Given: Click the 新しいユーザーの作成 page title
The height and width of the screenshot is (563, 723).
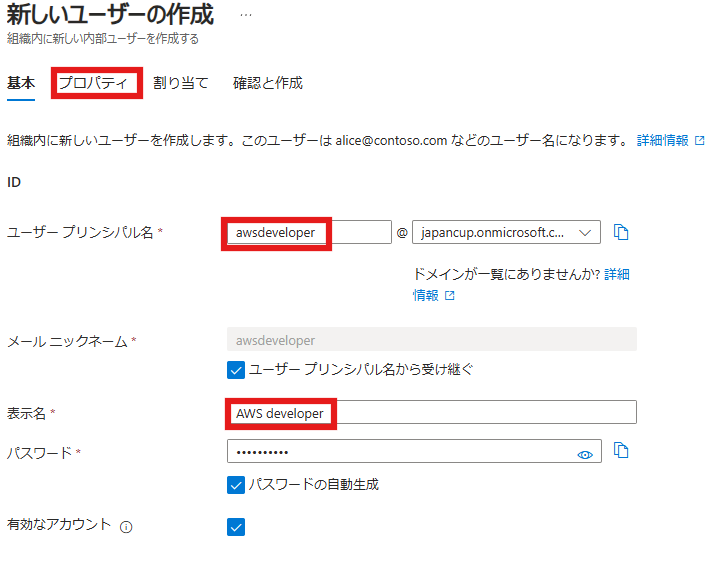Looking at the screenshot, I should [x=110, y=15].
